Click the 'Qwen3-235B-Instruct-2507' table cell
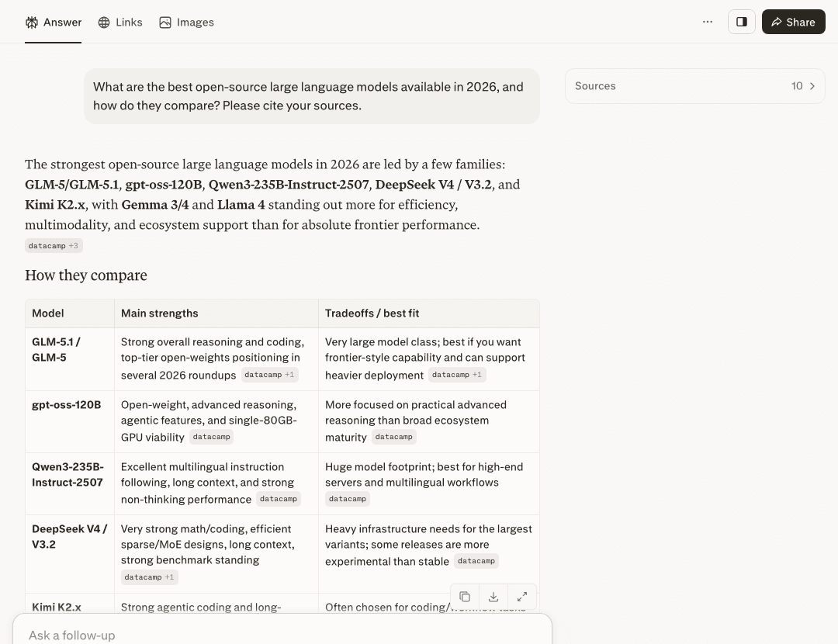 (70, 483)
